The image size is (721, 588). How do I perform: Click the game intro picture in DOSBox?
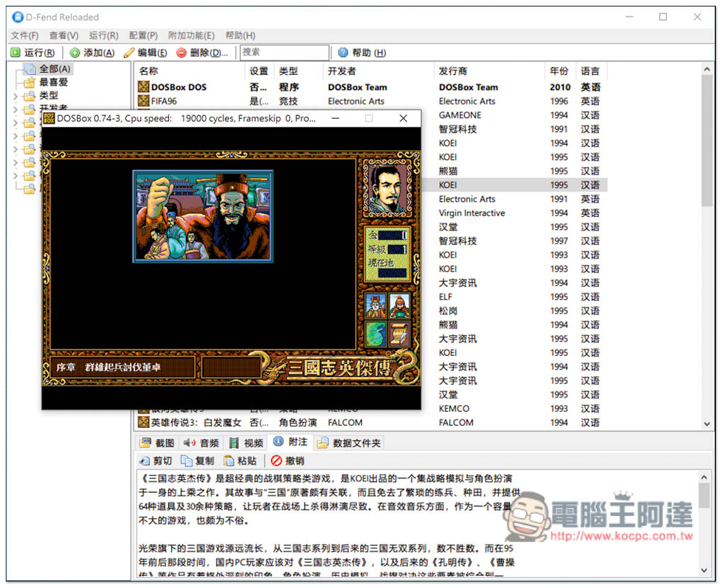click(x=203, y=216)
